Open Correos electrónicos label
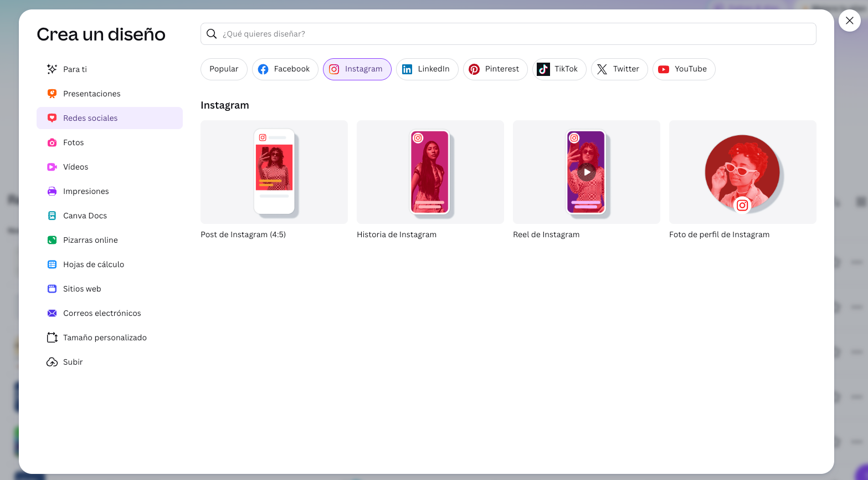This screenshot has width=868, height=480. [102, 313]
